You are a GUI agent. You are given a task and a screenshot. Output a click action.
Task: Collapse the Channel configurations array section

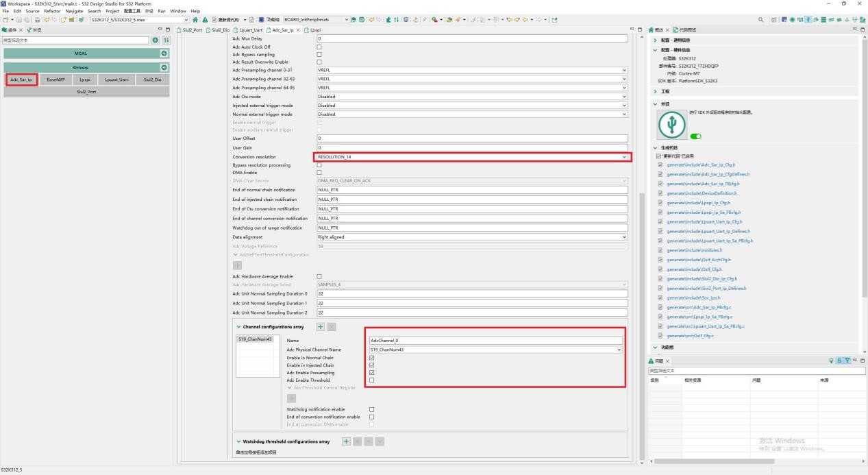(x=238, y=327)
